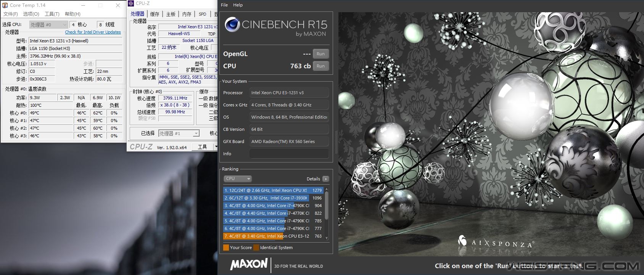Viewport: 644px width, 275px height.
Task: Click the arrow icon beside Details in Ranking
Action: pos(325,179)
